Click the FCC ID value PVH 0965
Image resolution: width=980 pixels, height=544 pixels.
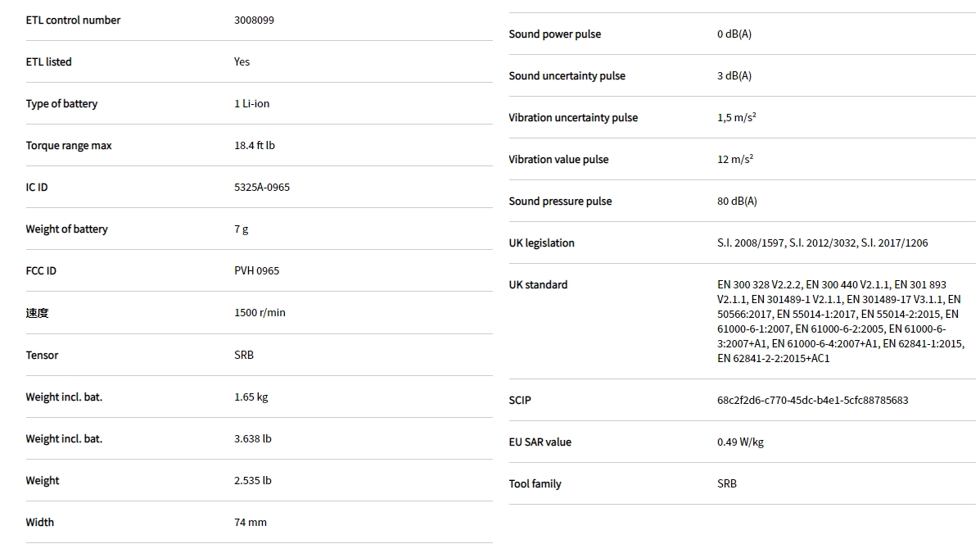coord(256,271)
